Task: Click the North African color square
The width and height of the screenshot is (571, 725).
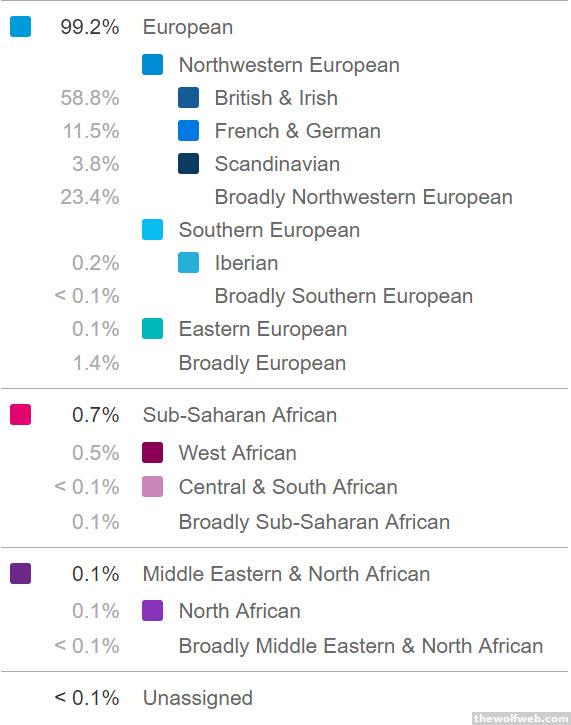Action: [x=152, y=610]
